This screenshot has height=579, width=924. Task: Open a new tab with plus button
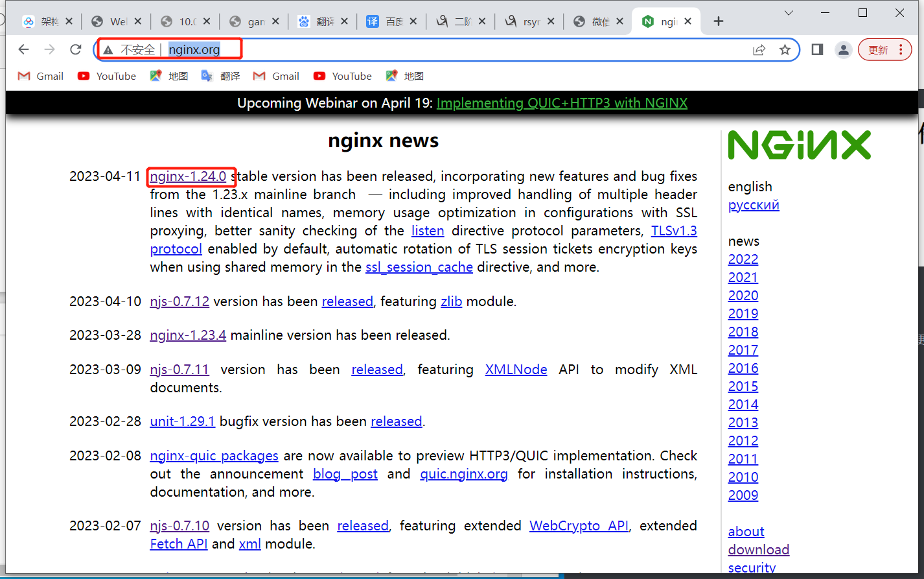pyautogui.click(x=718, y=21)
